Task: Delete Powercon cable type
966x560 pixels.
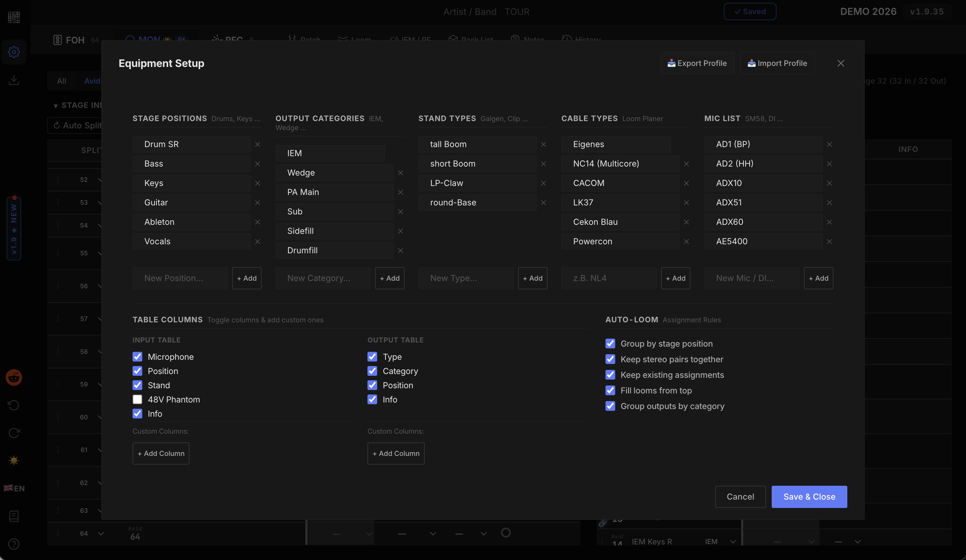Action: [x=687, y=241]
